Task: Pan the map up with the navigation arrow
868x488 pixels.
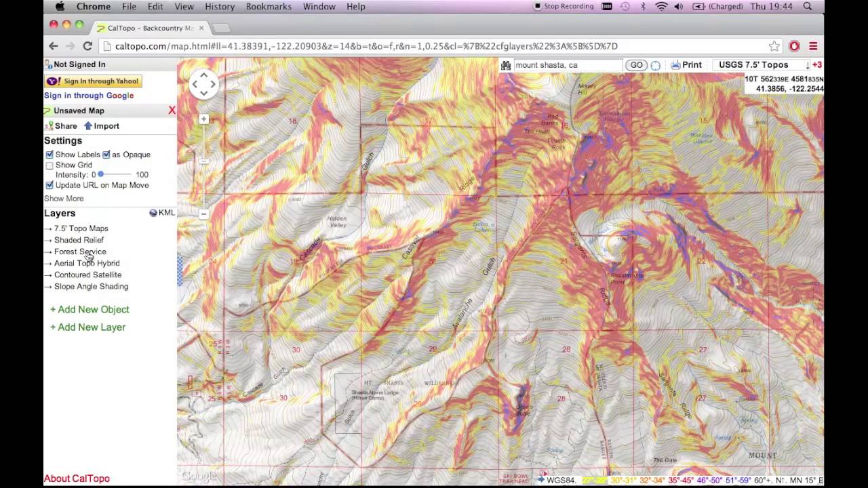Action: click(x=203, y=75)
